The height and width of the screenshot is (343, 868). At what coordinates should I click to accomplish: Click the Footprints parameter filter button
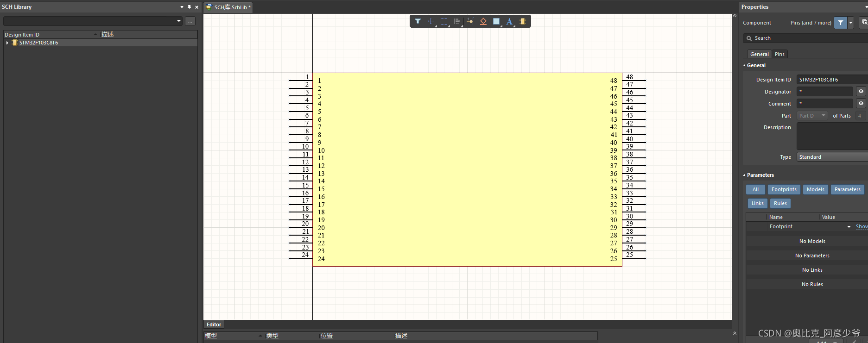pos(784,189)
